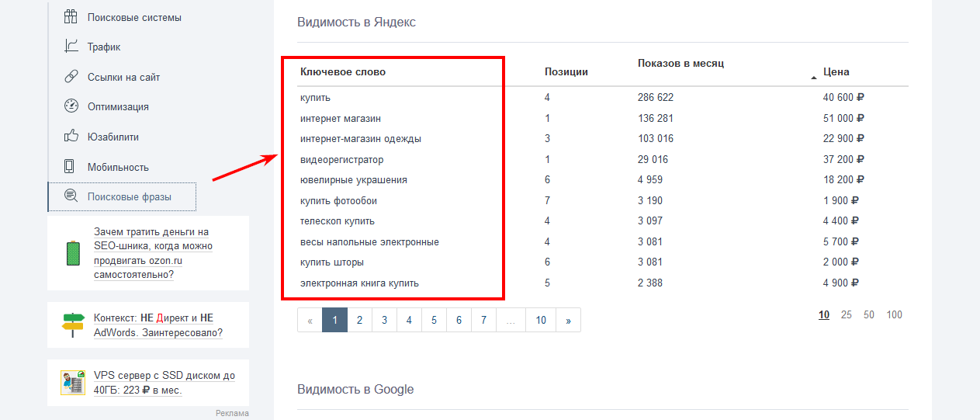Click the chart icon next to Трафик

(71, 47)
